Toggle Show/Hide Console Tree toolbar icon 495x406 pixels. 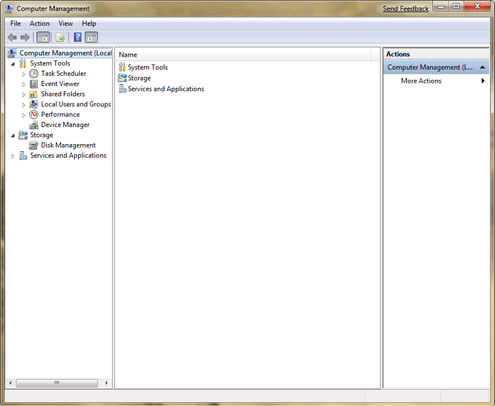(43, 37)
